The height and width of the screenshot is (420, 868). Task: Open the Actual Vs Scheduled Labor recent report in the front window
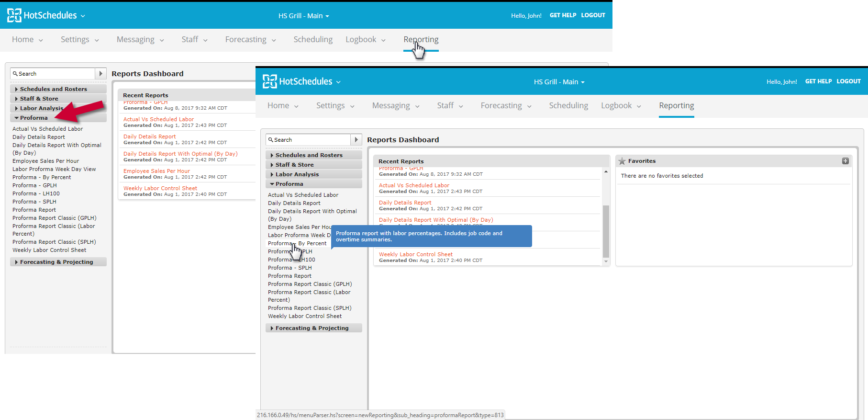coord(414,185)
